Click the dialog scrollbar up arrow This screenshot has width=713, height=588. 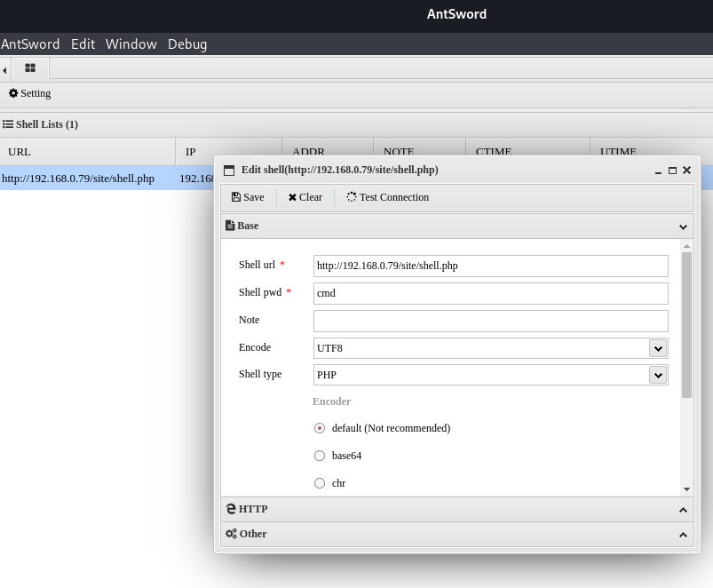pyautogui.click(x=686, y=246)
